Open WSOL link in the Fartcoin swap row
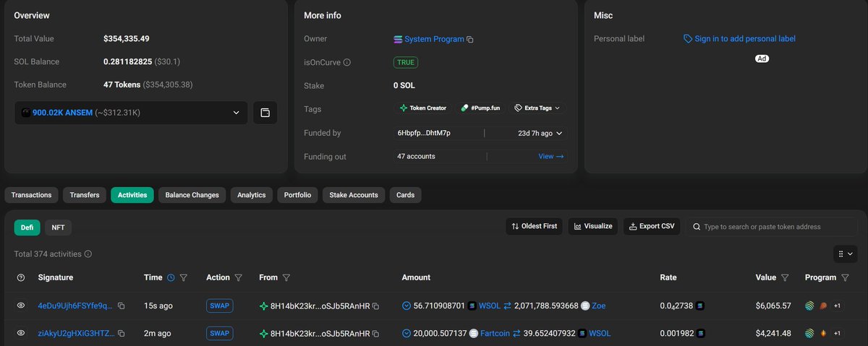This screenshot has width=868, height=346. [x=600, y=334]
